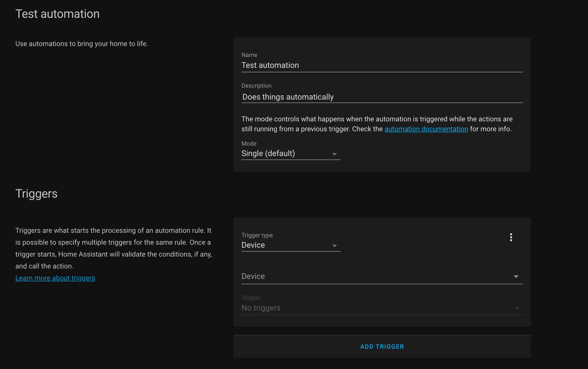Click the ADD TRIGGER button
Viewport: 588px width, 369px height.
pos(382,347)
